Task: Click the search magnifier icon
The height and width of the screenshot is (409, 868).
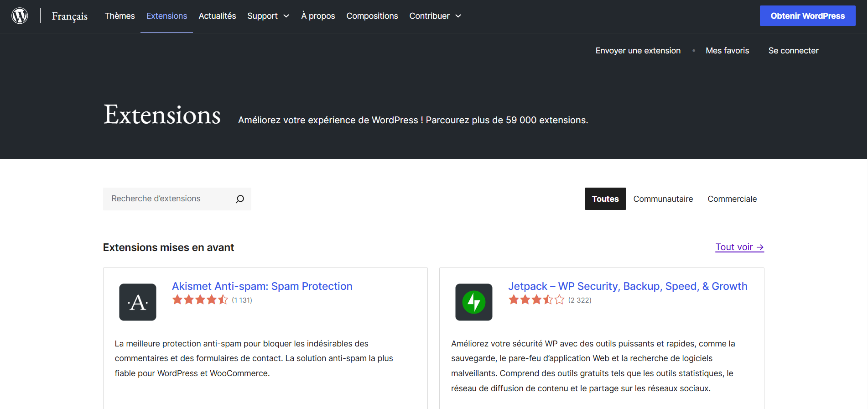Action: point(240,199)
